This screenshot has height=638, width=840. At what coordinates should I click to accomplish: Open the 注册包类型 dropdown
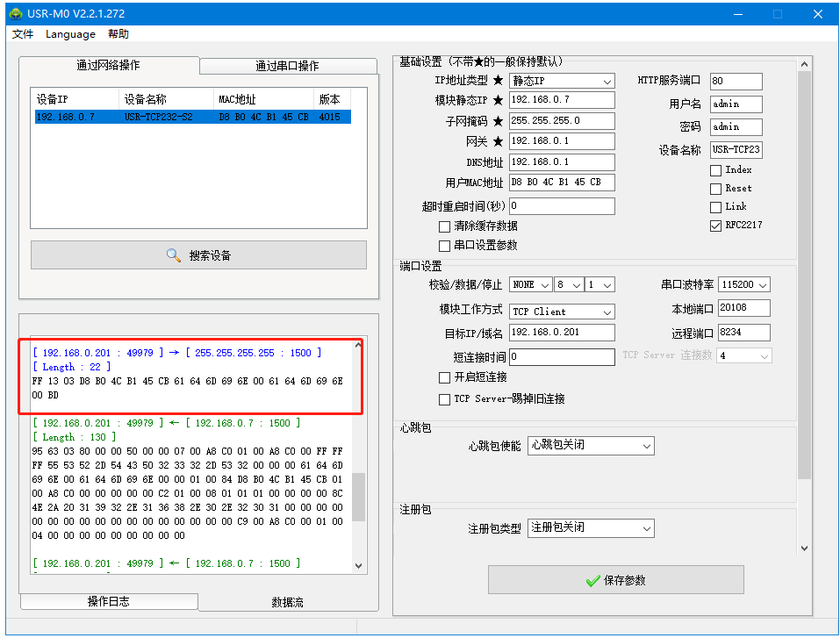click(591, 528)
